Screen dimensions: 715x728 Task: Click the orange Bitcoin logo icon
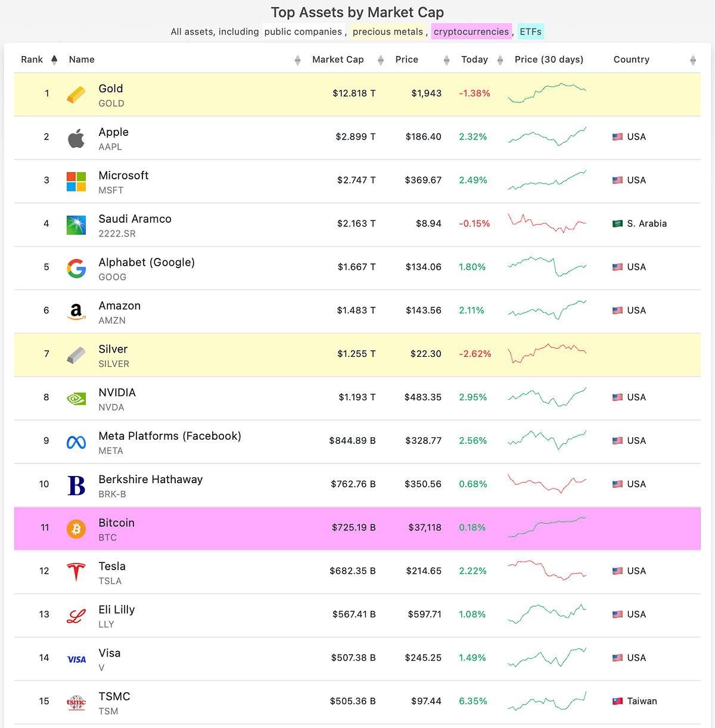pyautogui.click(x=76, y=528)
